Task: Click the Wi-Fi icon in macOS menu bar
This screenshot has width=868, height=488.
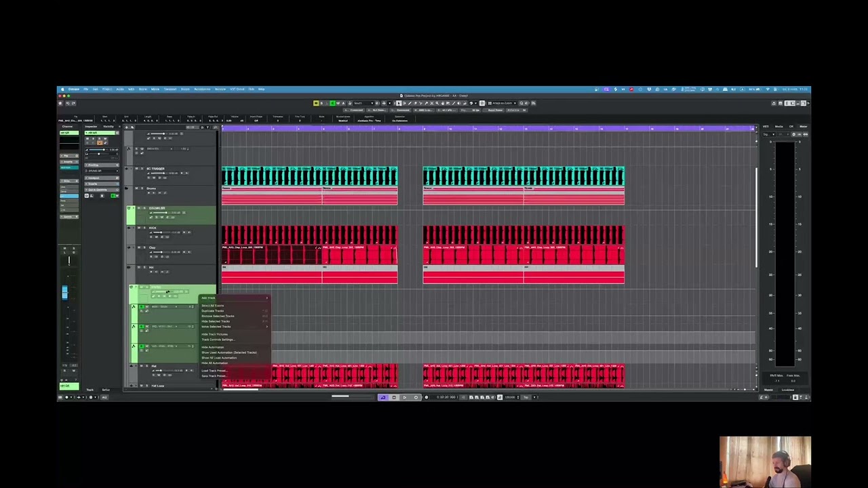Action: click(x=768, y=89)
